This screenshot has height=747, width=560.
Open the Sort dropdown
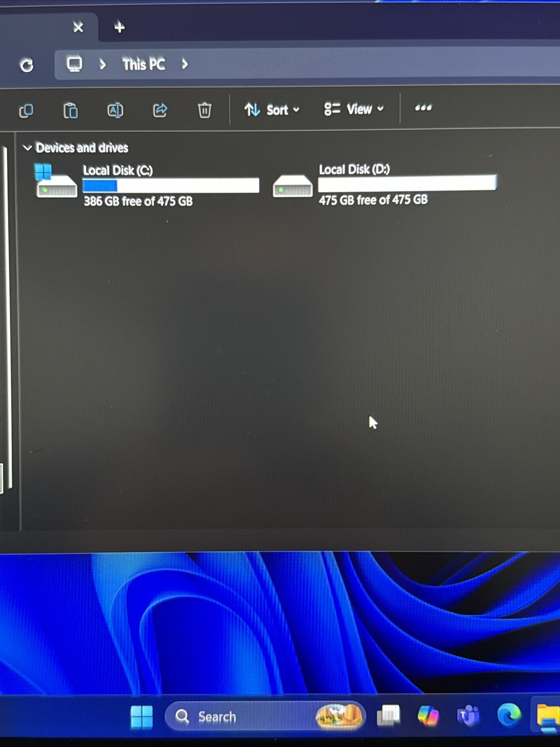coord(272,110)
